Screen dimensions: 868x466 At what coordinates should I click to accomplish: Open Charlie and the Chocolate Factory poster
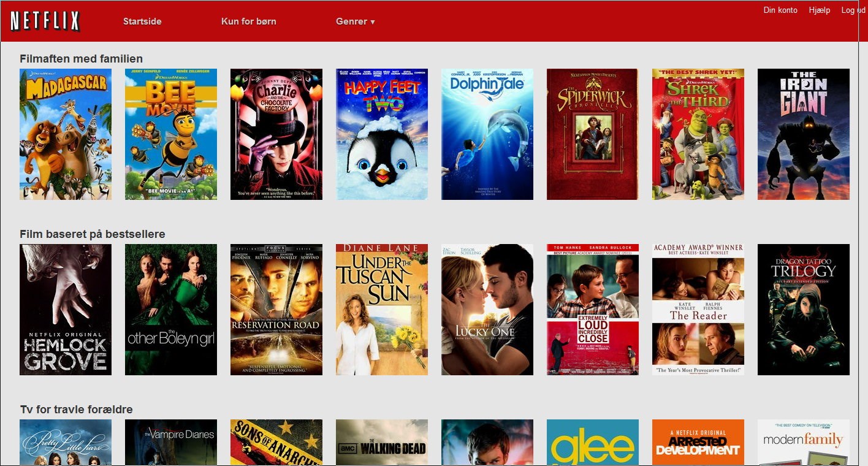coord(276,134)
